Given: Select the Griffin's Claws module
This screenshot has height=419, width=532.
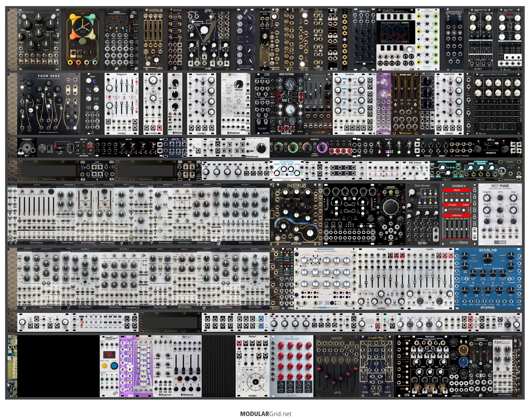Looking at the screenshot, I should [x=187, y=366].
